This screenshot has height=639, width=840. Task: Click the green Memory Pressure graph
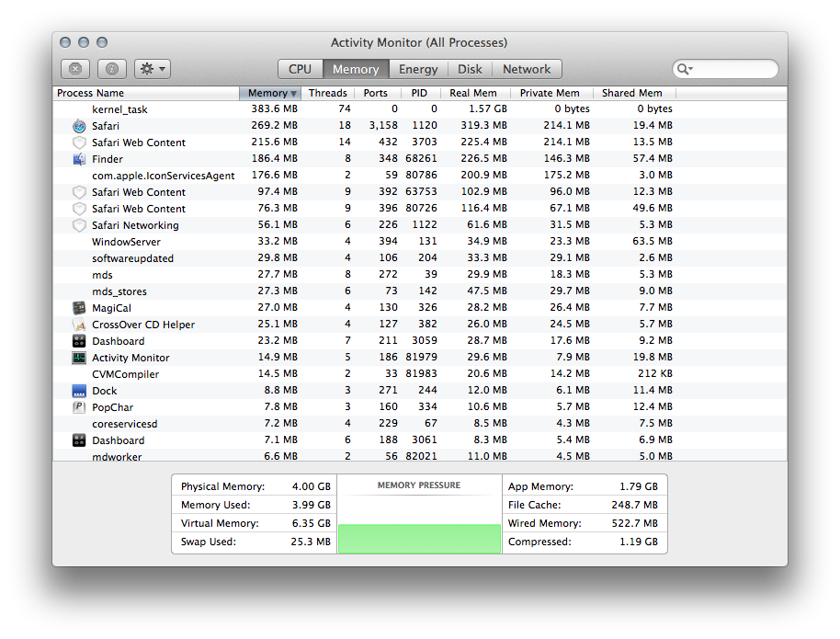[x=419, y=538]
